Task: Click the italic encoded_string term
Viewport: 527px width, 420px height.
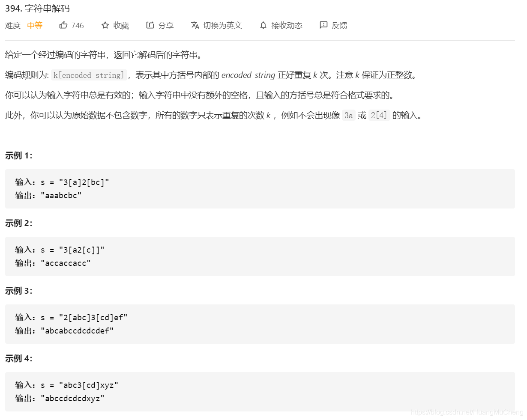Action: (248, 75)
